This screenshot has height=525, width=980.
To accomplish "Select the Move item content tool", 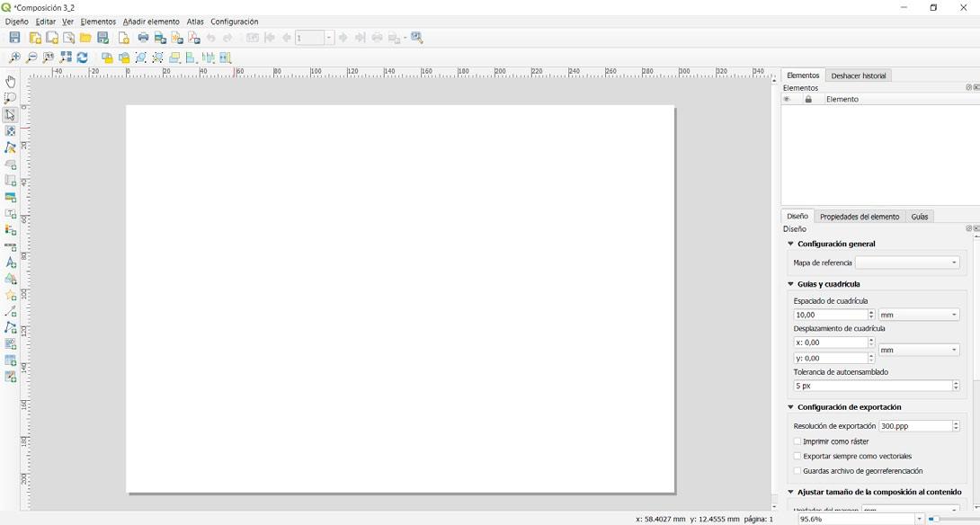I will [10, 131].
